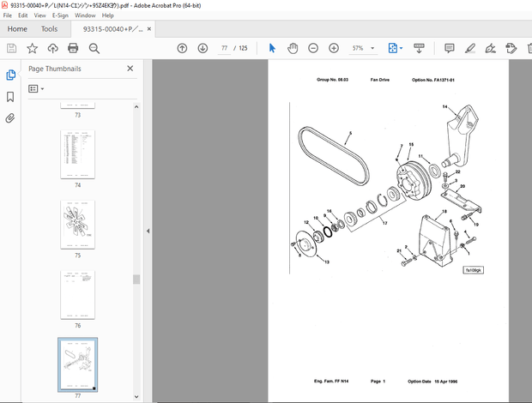This screenshot has height=403, width=532.
Task: Print the document with printer icon
Action: [73, 48]
